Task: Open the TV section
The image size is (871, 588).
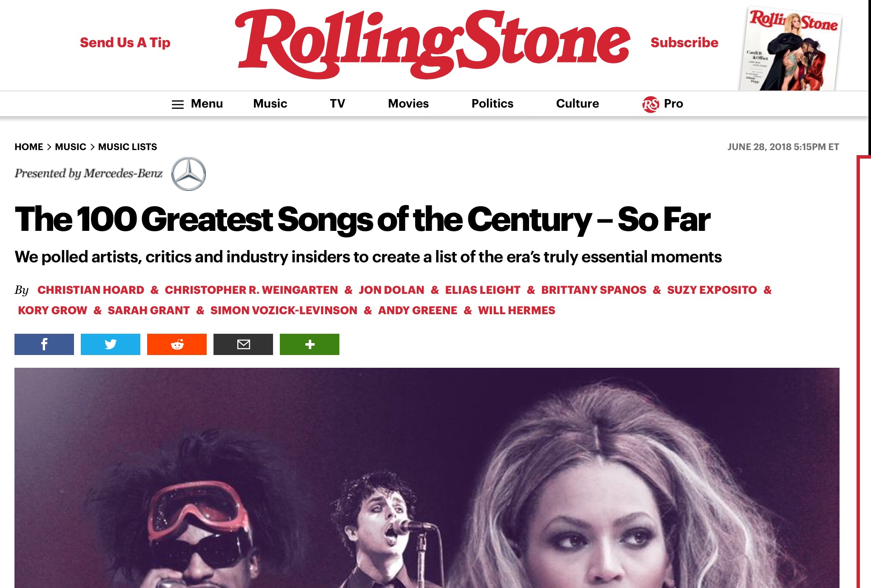Action: [x=338, y=104]
